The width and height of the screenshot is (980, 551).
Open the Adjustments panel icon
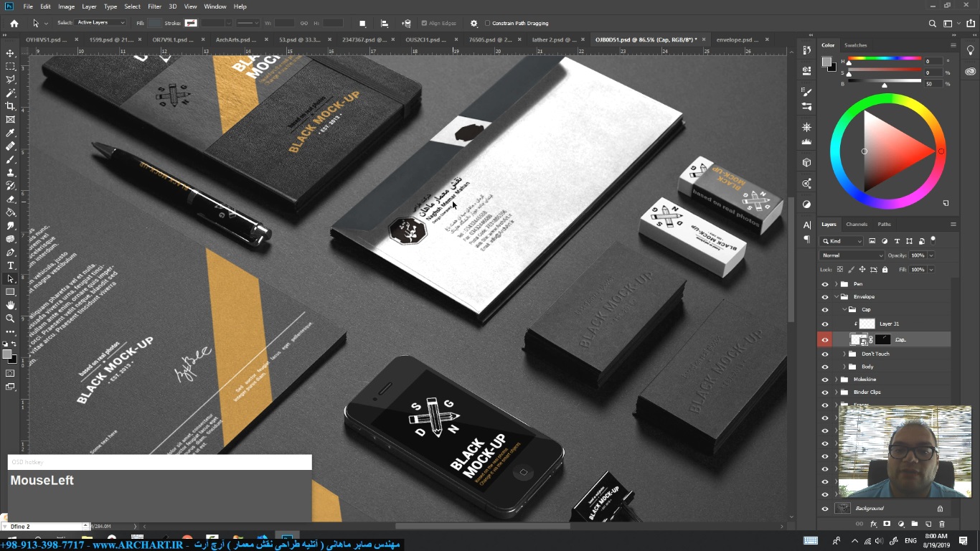(807, 204)
